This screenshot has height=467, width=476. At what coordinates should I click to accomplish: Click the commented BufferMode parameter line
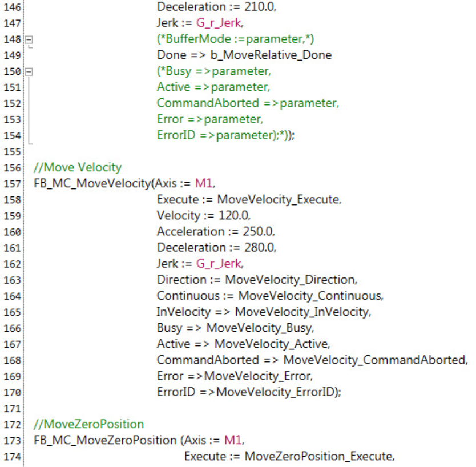pos(235,39)
